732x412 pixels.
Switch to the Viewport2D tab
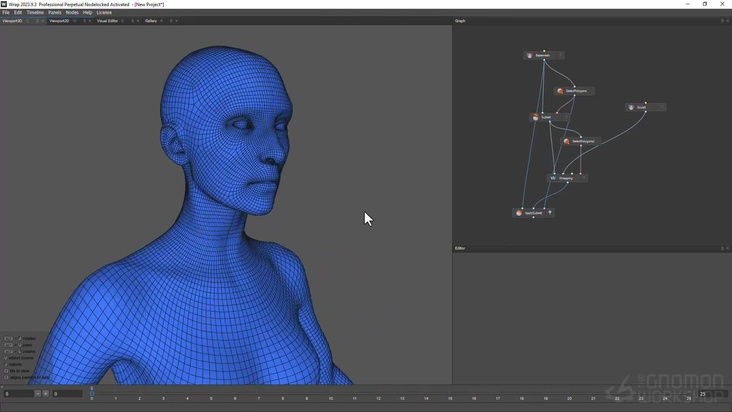click(59, 21)
